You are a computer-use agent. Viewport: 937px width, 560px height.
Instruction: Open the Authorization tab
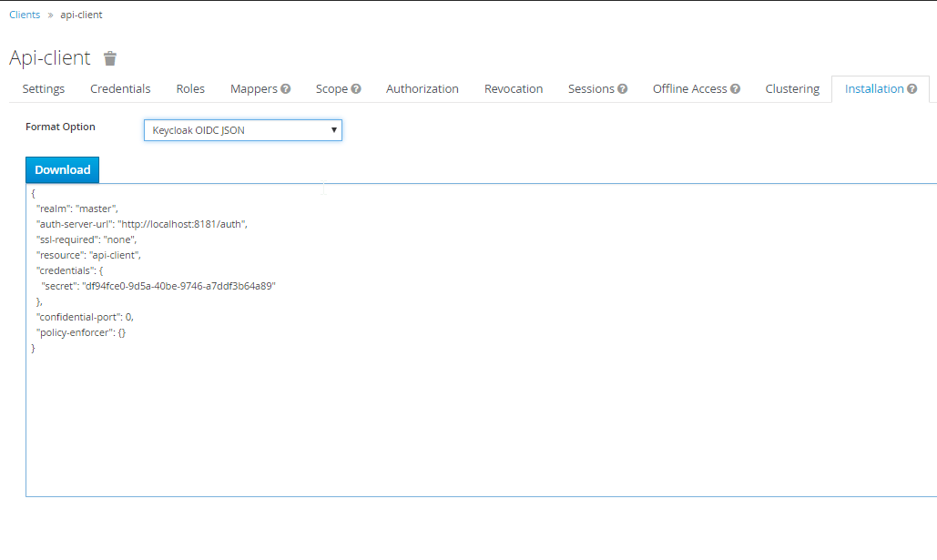(422, 89)
